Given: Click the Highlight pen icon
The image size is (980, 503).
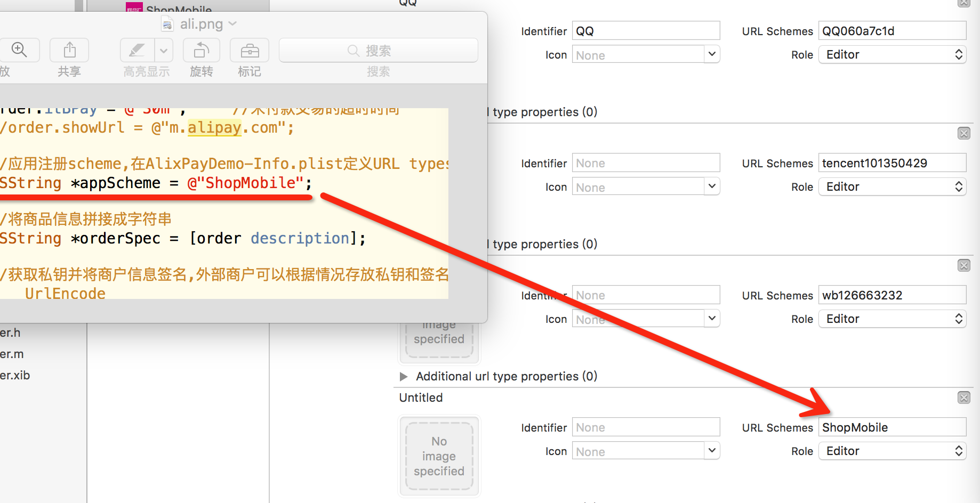Looking at the screenshot, I should pyautogui.click(x=137, y=51).
